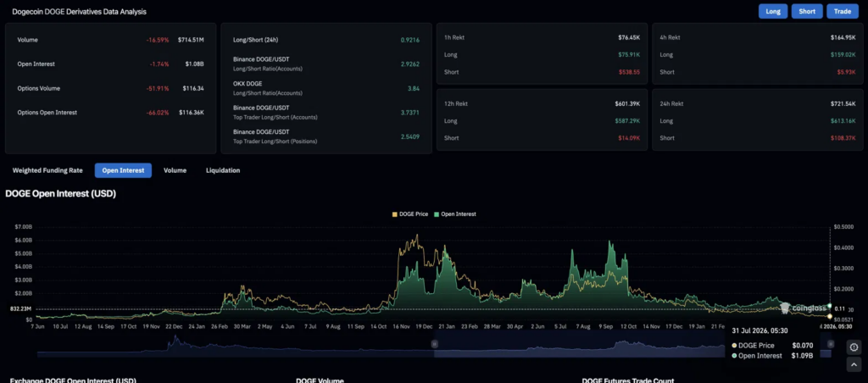Click the 4h Rekt label
Viewport: 868px width, 383px height.
(x=670, y=37)
